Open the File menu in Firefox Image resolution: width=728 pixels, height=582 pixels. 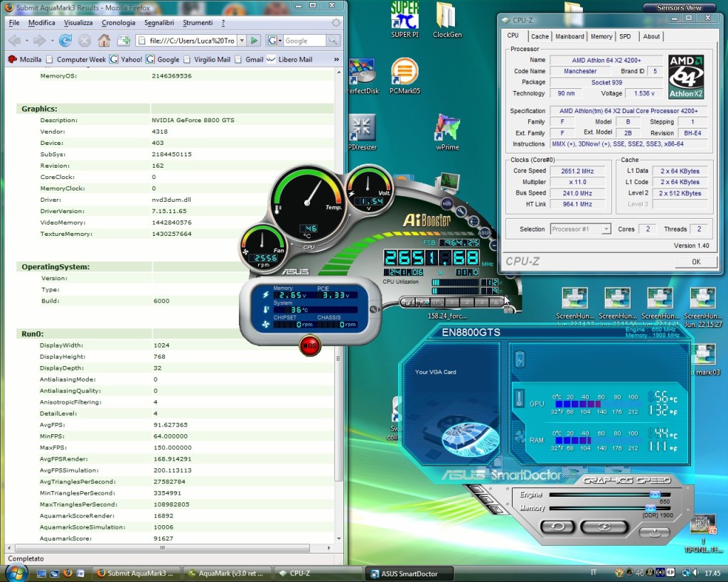tap(14, 23)
